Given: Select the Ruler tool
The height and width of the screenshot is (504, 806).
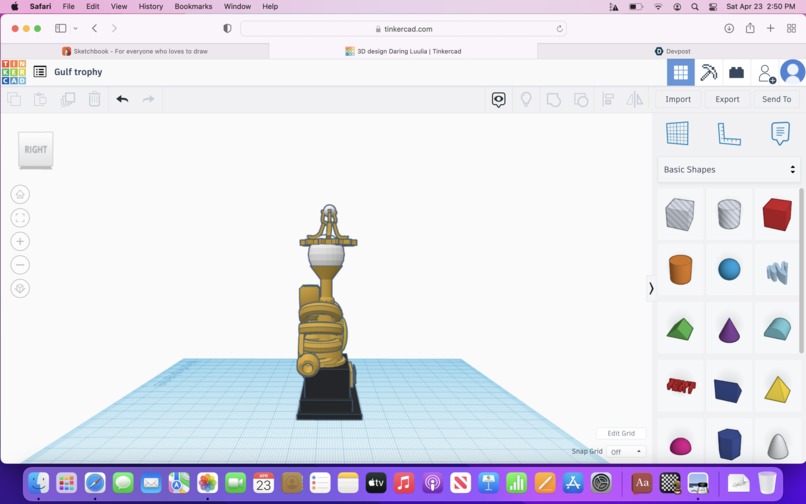Looking at the screenshot, I should point(729,134).
